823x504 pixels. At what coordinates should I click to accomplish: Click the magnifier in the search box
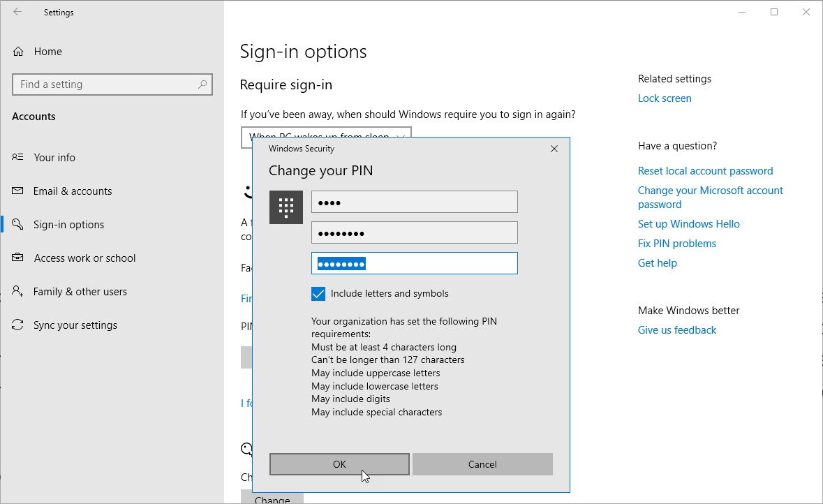tap(203, 84)
